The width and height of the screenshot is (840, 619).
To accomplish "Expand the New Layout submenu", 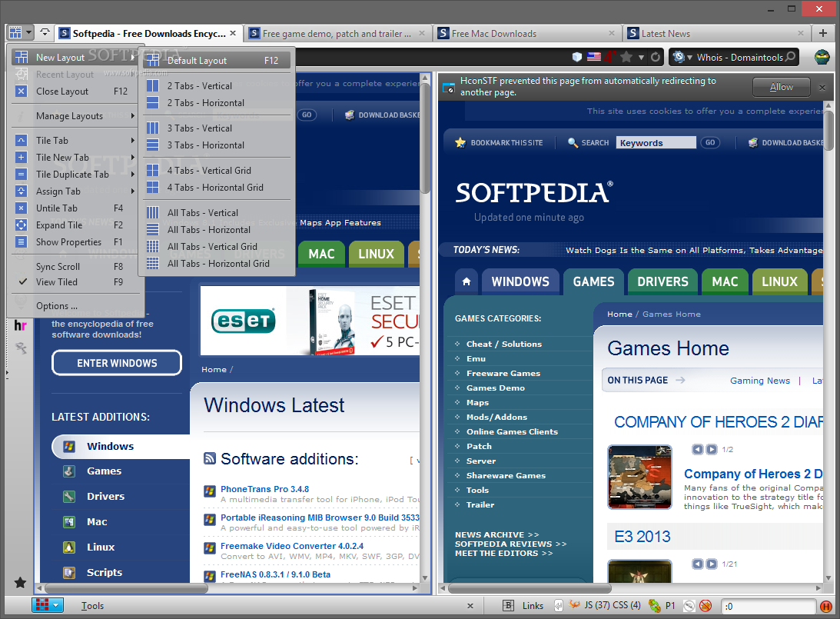I will (75, 58).
